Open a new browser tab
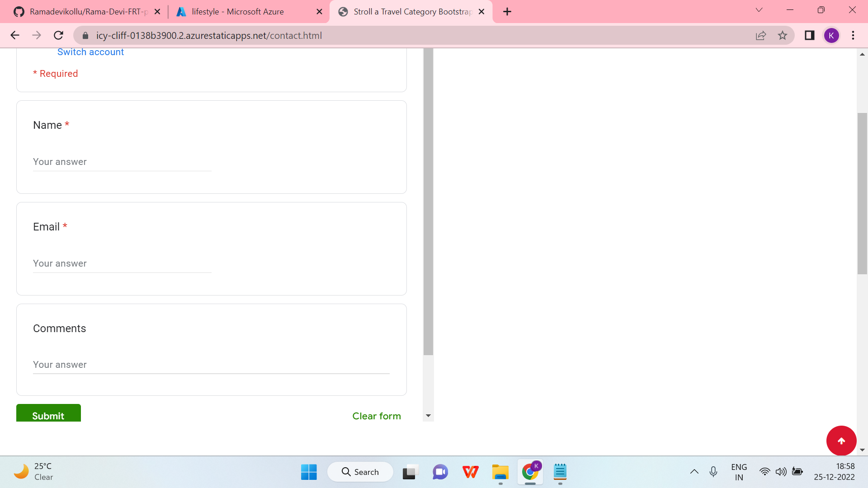This screenshot has height=488, width=868. coord(507,12)
